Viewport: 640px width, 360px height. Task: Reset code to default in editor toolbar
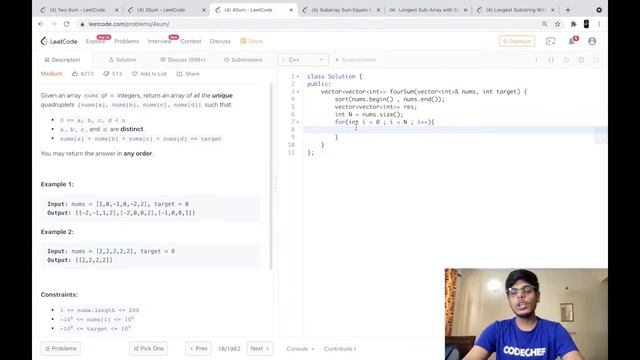click(566, 60)
